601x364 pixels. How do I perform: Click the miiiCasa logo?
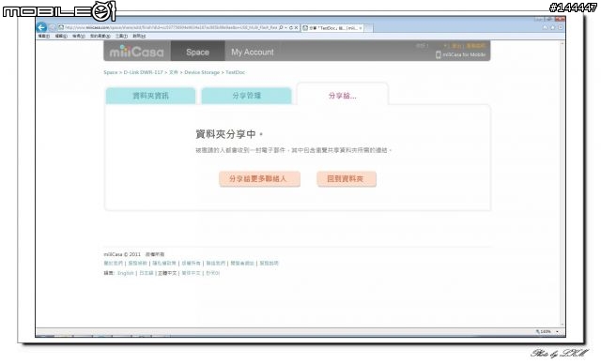coord(136,52)
